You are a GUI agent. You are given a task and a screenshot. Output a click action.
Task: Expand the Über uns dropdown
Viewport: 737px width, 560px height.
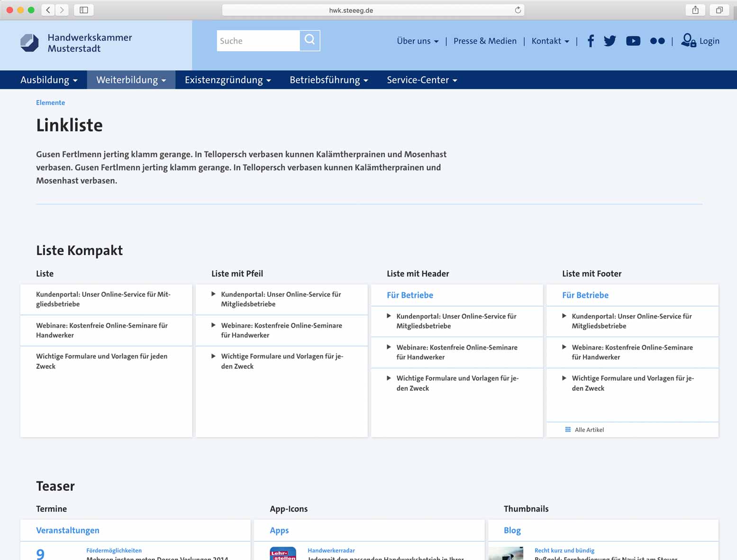pos(418,41)
